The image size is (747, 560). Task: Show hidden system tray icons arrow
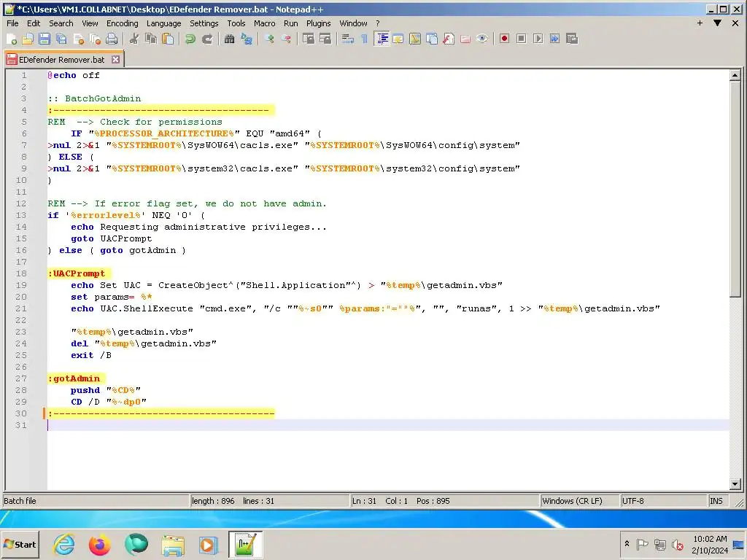click(x=627, y=544)
